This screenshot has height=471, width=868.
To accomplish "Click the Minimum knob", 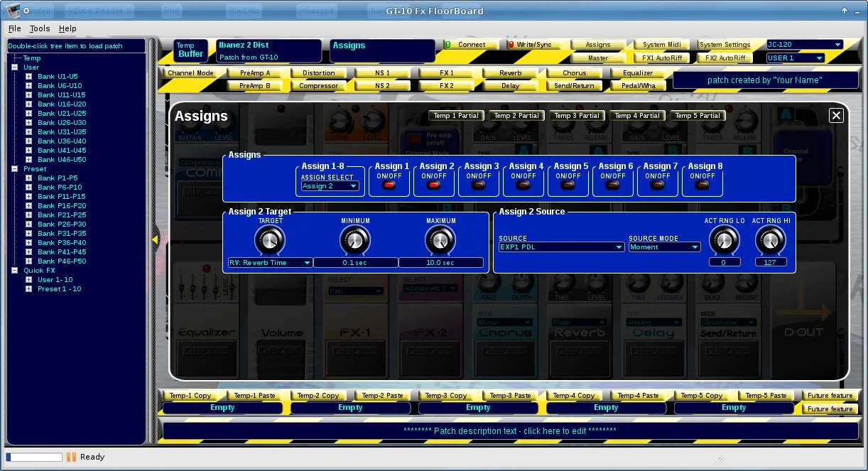I will [355, 242].
